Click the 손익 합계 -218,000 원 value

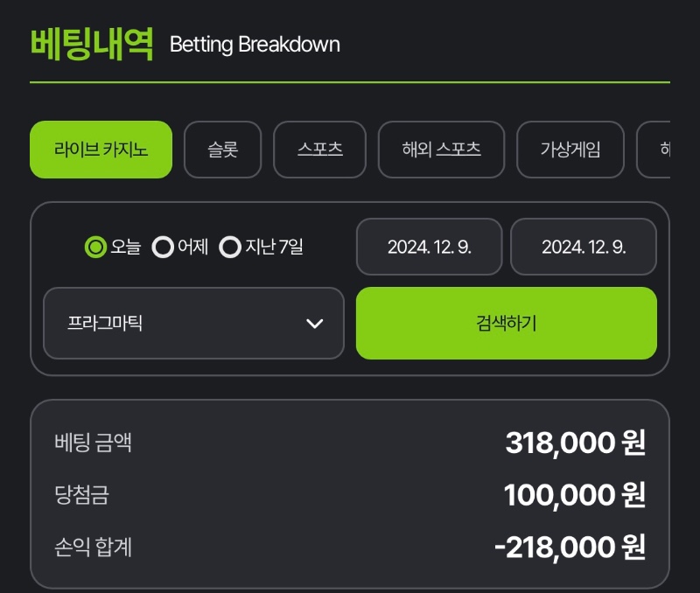click(570, 547)
